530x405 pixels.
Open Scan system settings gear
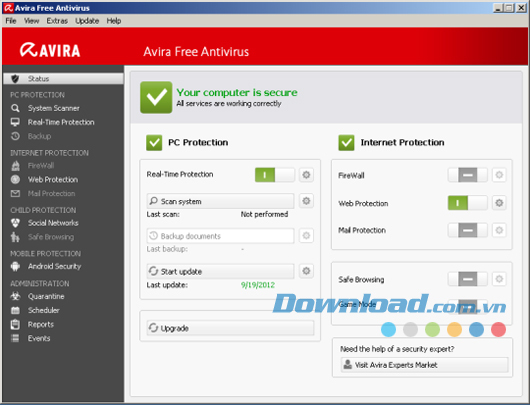click(306, 201)
